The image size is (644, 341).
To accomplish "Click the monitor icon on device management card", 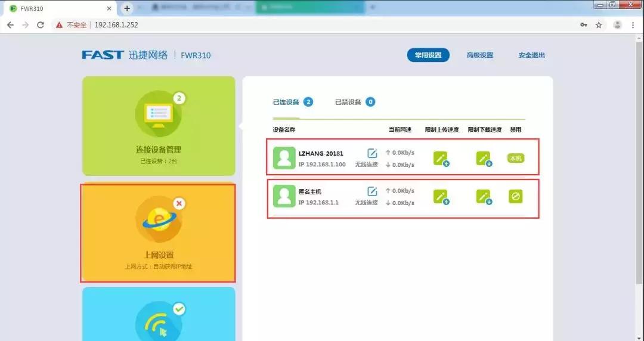I will pos(159,114).
